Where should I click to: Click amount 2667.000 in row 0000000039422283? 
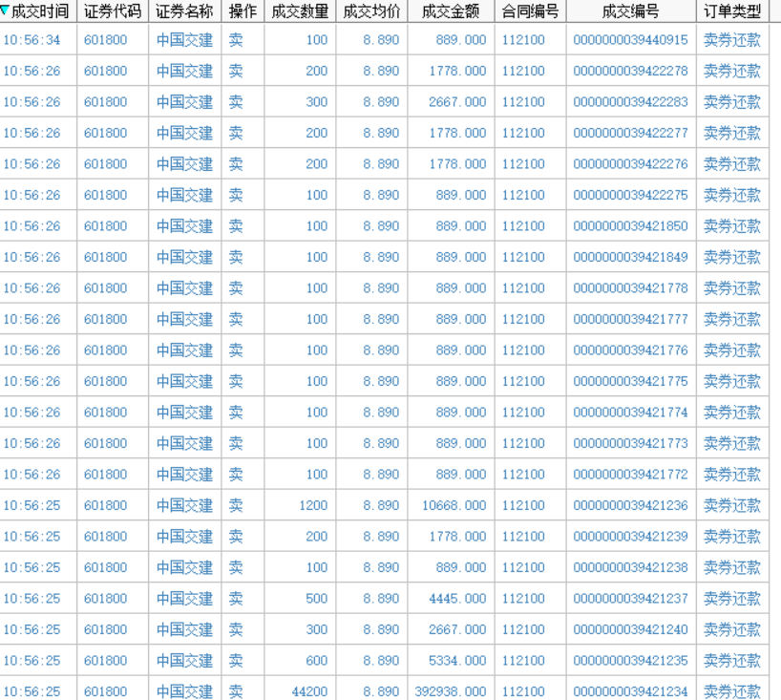(x=457, y=101)
